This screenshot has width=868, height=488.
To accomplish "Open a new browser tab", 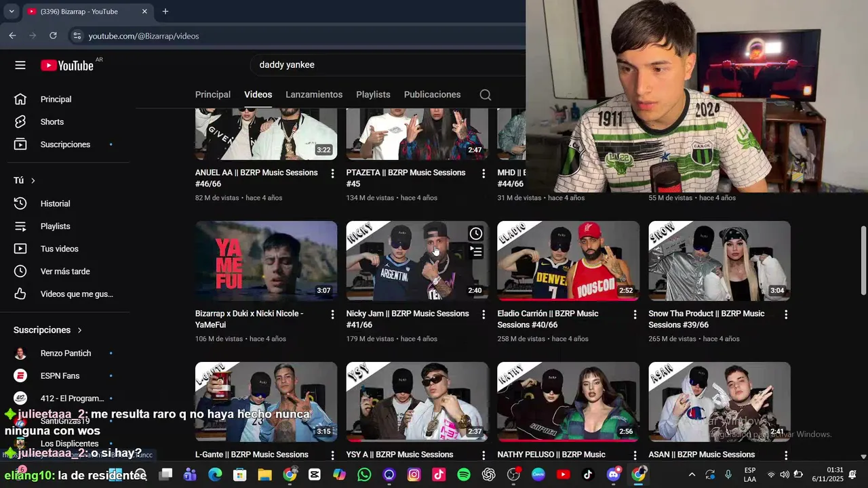I will click(x=165, y=12).
